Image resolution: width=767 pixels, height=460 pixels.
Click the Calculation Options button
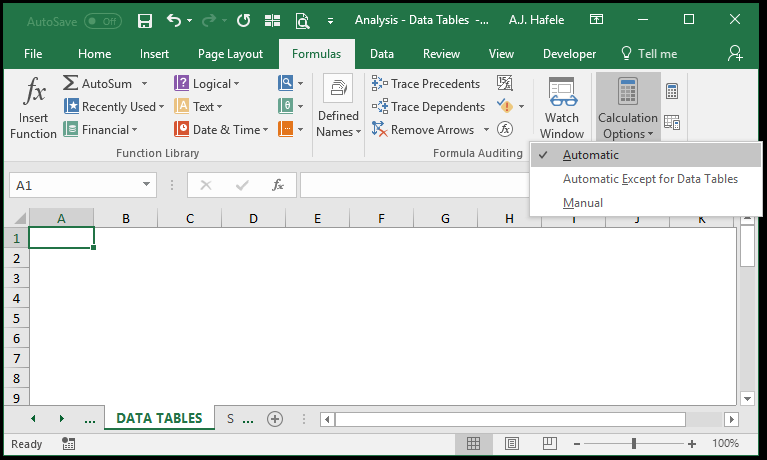(x=628, y=108)
